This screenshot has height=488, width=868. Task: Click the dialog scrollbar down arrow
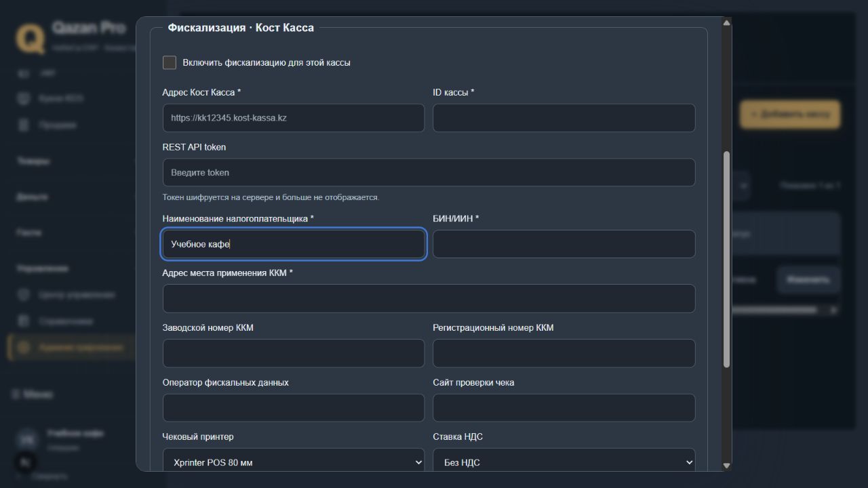[727, 466]
